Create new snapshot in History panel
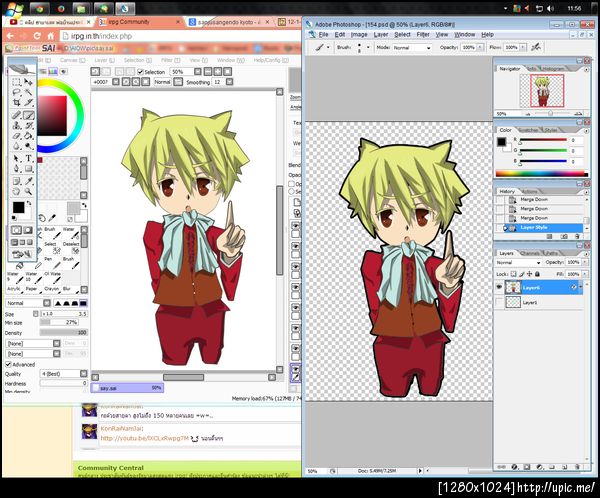This screenshot has width=600, height=498. 564,237
